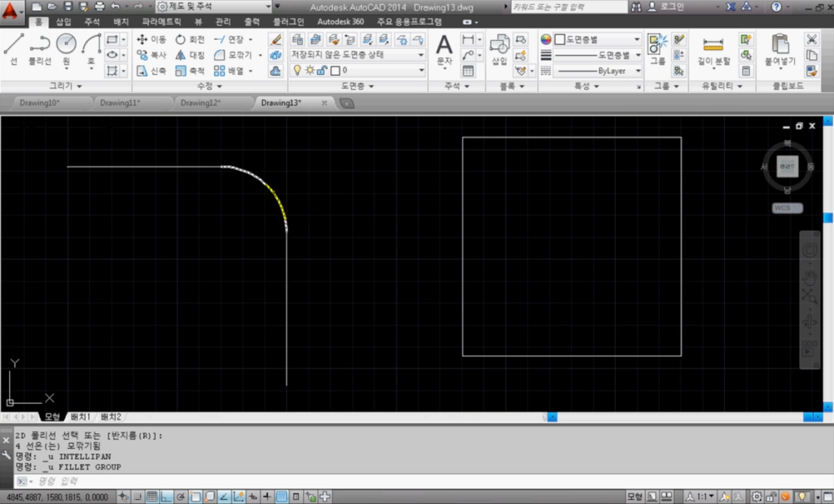Click the 회전 (Rotate) tool
The image size is (834, 504).
190,39
